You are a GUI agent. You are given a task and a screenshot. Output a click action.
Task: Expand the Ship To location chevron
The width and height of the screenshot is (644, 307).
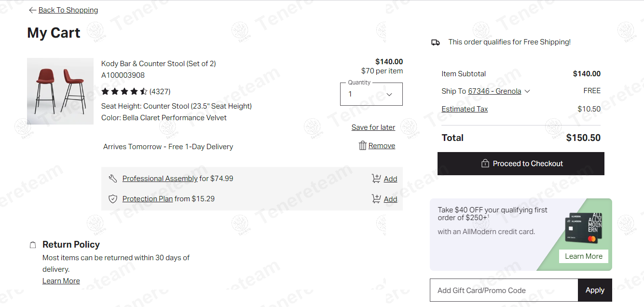coord(527,91)
